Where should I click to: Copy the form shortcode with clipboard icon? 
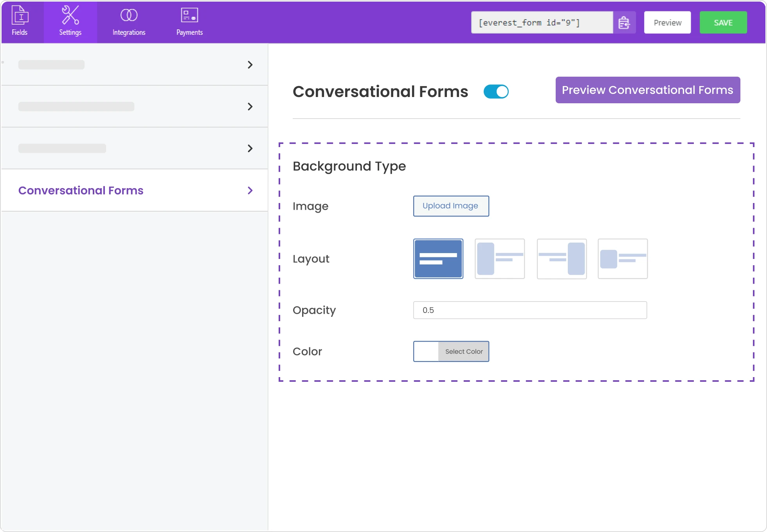[x=624, y=23]
